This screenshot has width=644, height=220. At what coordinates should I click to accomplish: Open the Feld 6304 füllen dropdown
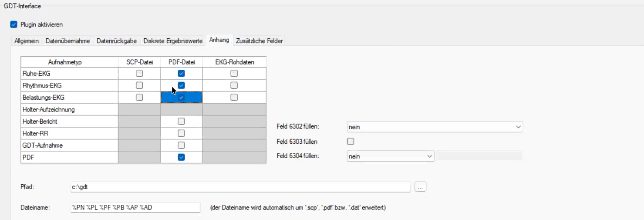(x=390, y=156)
